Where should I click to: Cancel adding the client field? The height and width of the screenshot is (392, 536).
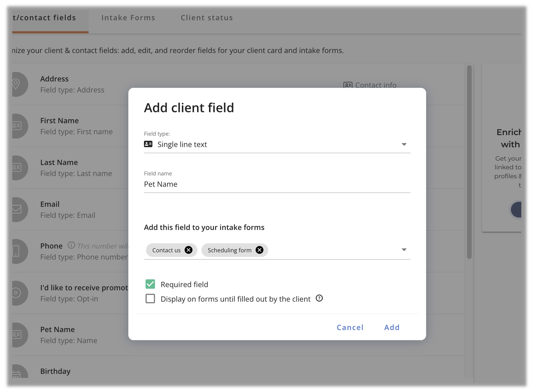350,327
